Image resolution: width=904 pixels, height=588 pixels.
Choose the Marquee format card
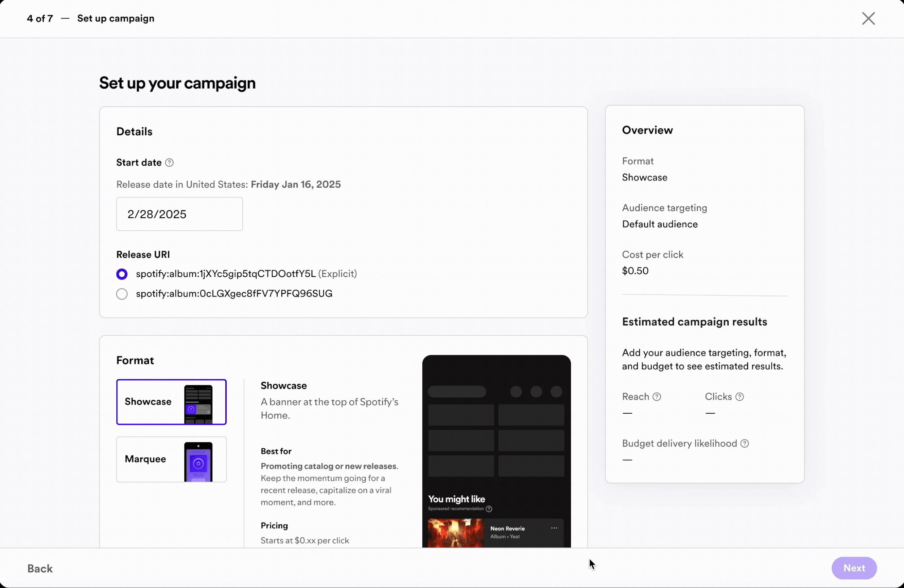(146, 459)
